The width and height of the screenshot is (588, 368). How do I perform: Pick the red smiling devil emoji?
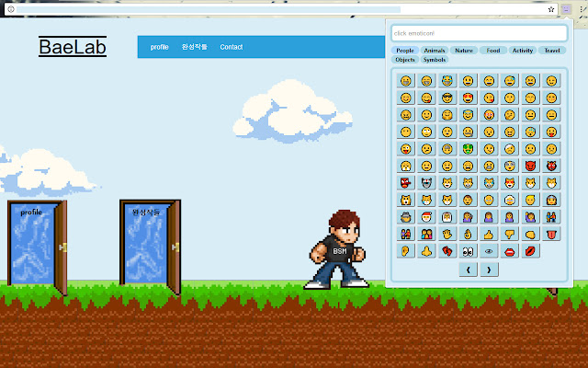click(x=530, y=166)
